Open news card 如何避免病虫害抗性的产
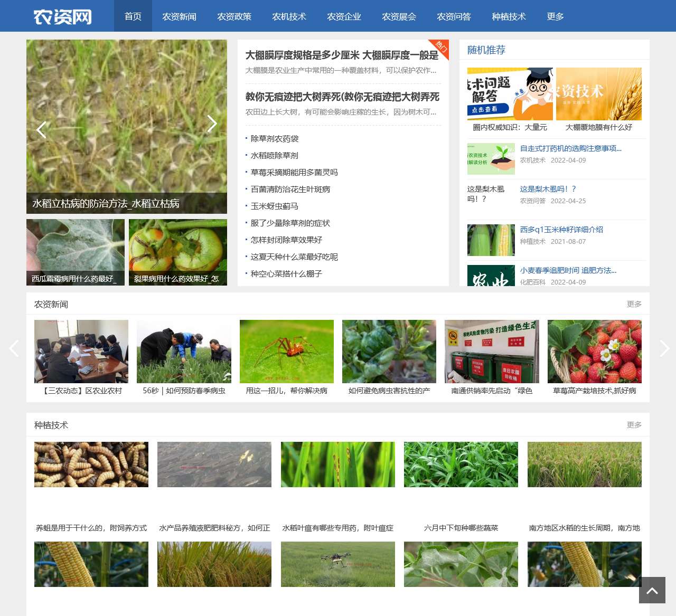Screen dimensions: 676x616 (389, 358)
